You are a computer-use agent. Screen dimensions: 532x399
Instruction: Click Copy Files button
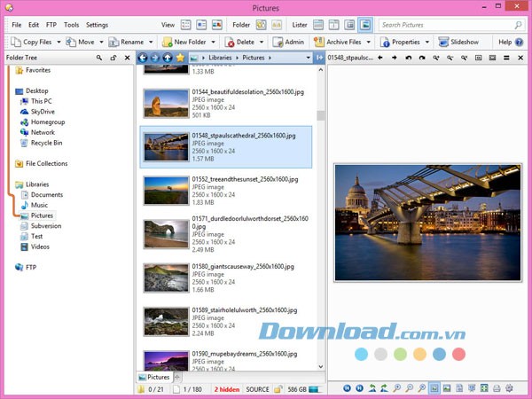[31, 42]
